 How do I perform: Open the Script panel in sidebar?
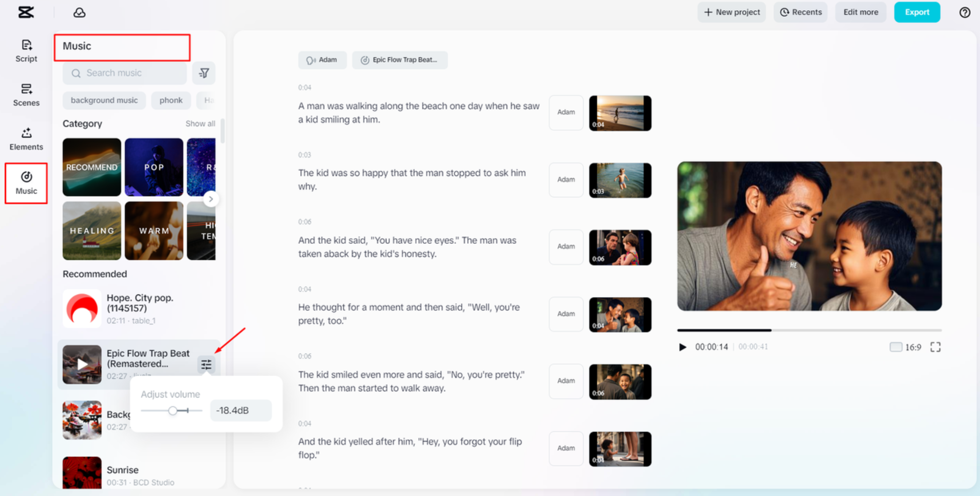(x=26, y=51)
